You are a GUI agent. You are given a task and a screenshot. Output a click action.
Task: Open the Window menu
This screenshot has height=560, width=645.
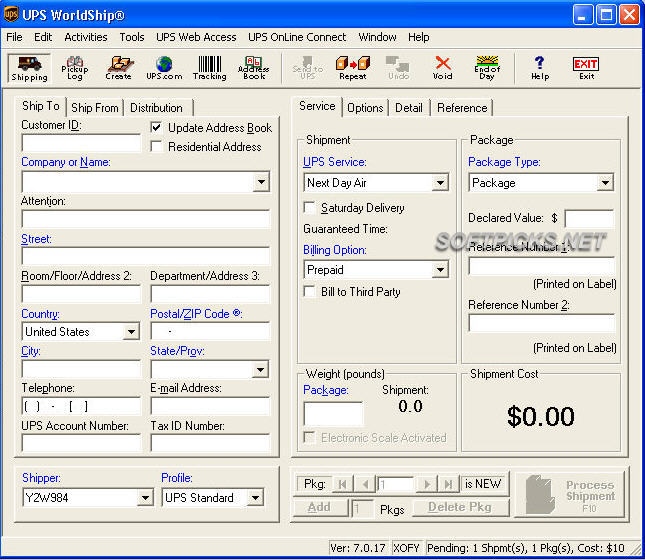[x=377, y=37]
